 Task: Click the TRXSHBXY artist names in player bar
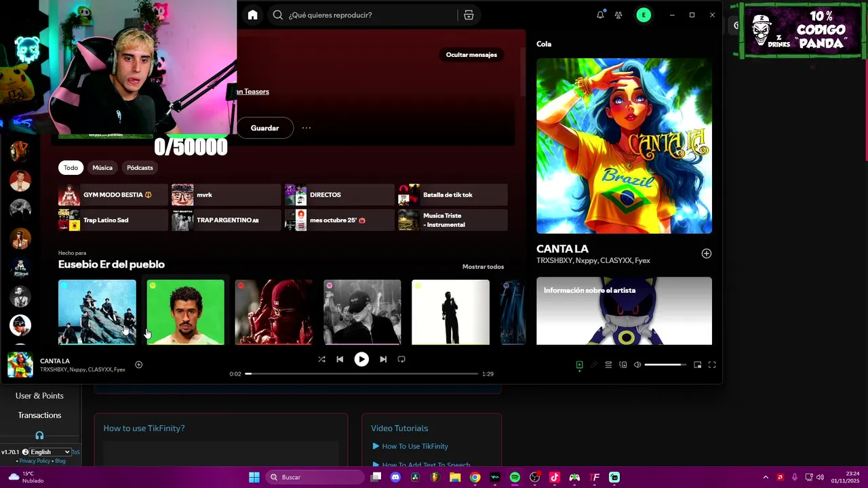83,370
